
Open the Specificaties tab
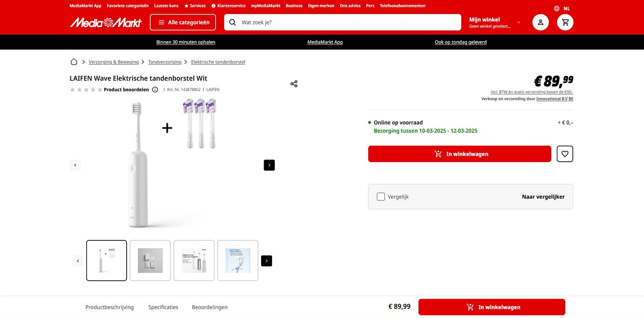(163, 307)
